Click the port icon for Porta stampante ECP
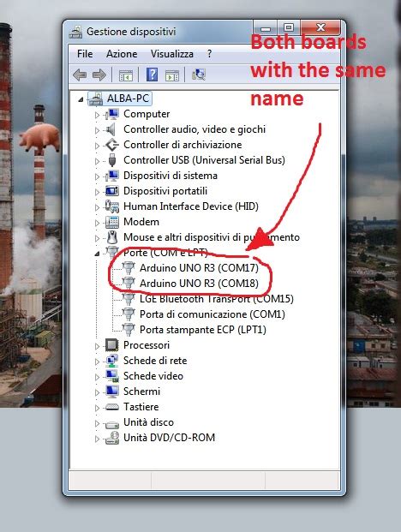 (x=129, y=330)
